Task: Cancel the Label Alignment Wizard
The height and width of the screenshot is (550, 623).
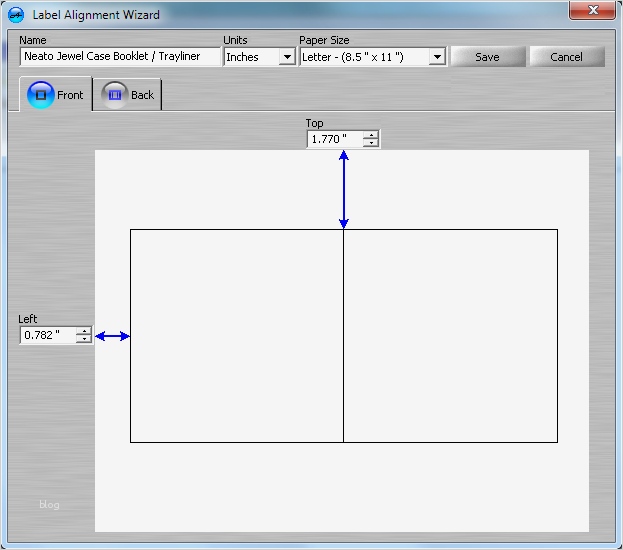Action: click(x=567, y=57)
